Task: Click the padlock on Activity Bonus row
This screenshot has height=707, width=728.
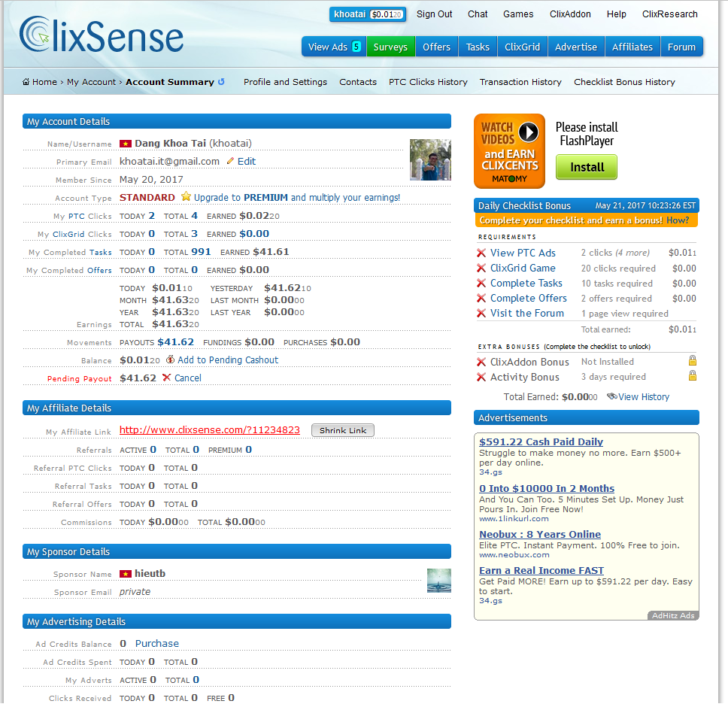Action: [692, 375]
